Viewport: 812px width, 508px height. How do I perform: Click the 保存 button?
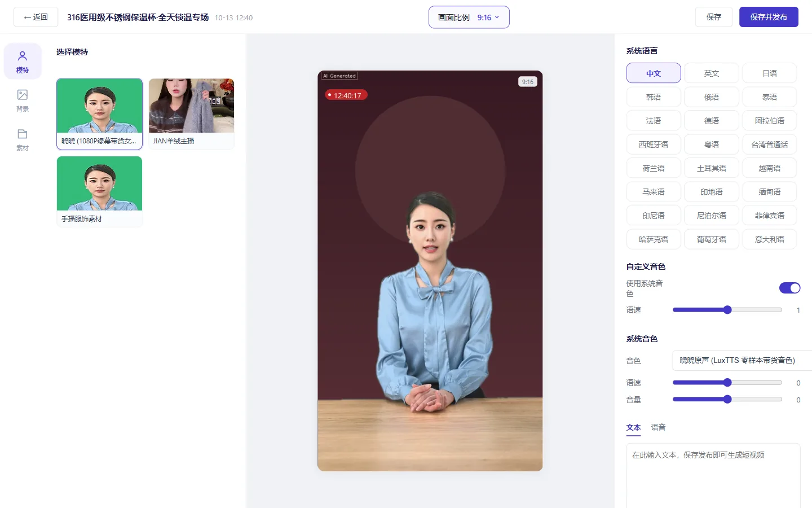pos(714,17)
